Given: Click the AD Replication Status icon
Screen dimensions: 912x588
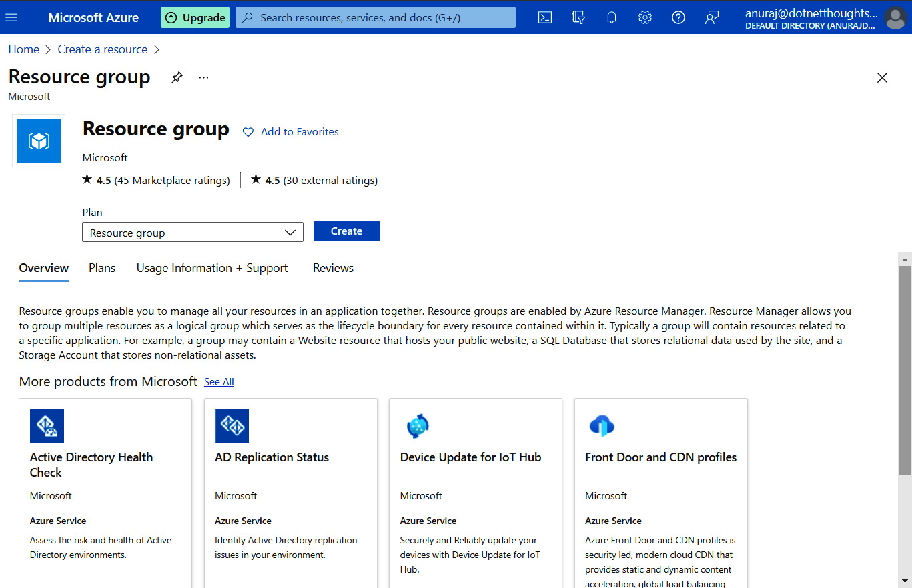Looking at the screenshot, I should [x=232, y=426].
